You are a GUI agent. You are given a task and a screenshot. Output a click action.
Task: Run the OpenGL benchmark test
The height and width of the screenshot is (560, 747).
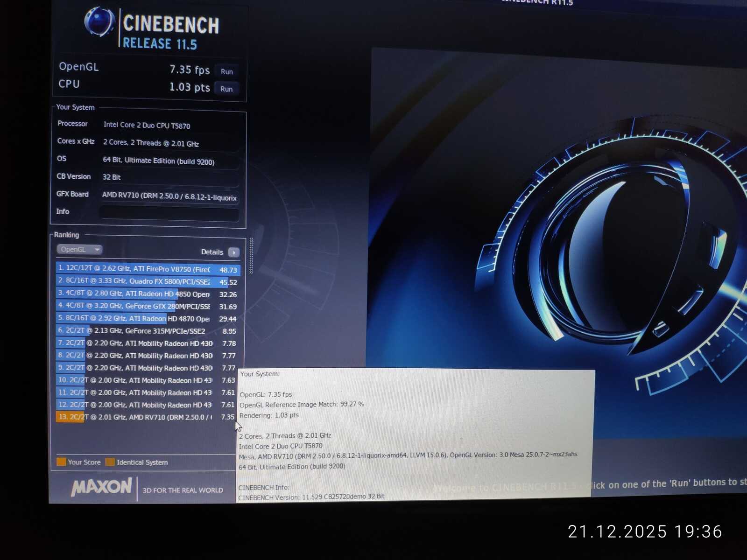point(227,71)
